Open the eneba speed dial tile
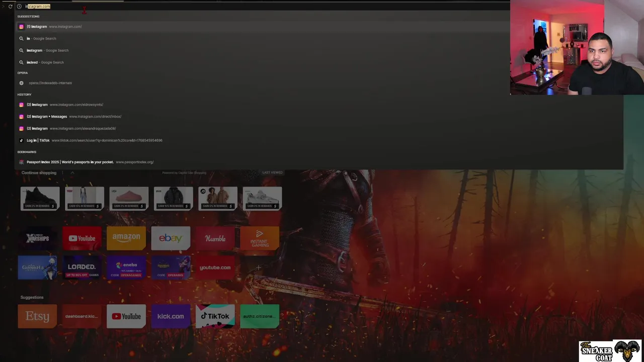 pos(126,267)
